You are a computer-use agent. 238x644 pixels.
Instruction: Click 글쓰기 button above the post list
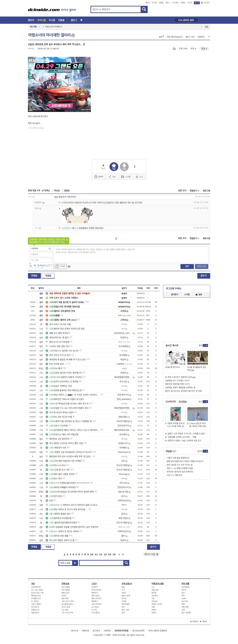click(204, 276)
